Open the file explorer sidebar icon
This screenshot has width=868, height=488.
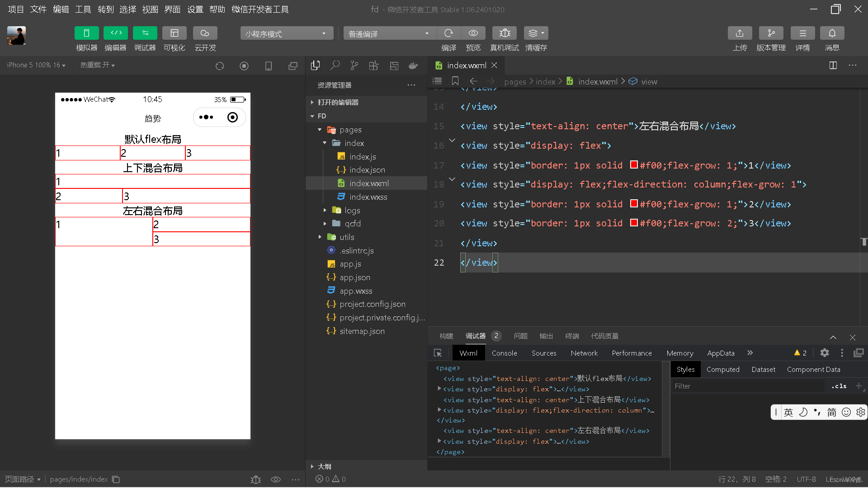pyautogui.click(x=316, y=66)
